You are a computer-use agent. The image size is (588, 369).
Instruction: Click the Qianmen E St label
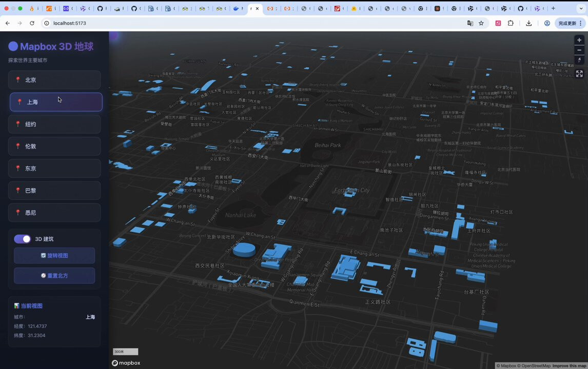point(304,303)
